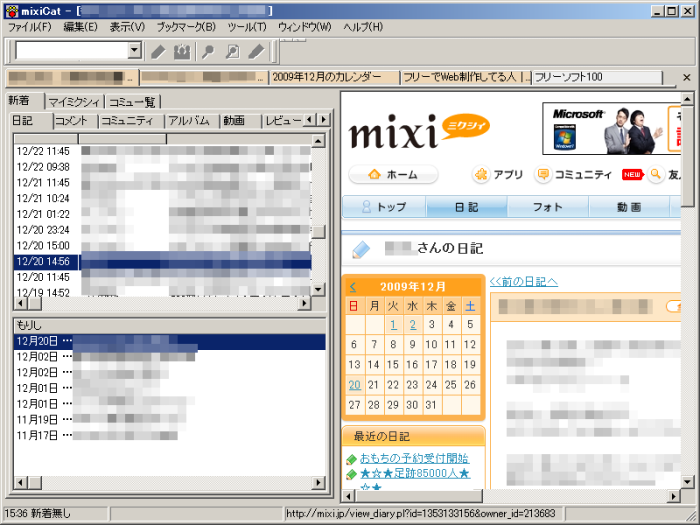Select the 12/20 23:24 list row
Viewport: 700px width, 525px height.
[162, 230]
